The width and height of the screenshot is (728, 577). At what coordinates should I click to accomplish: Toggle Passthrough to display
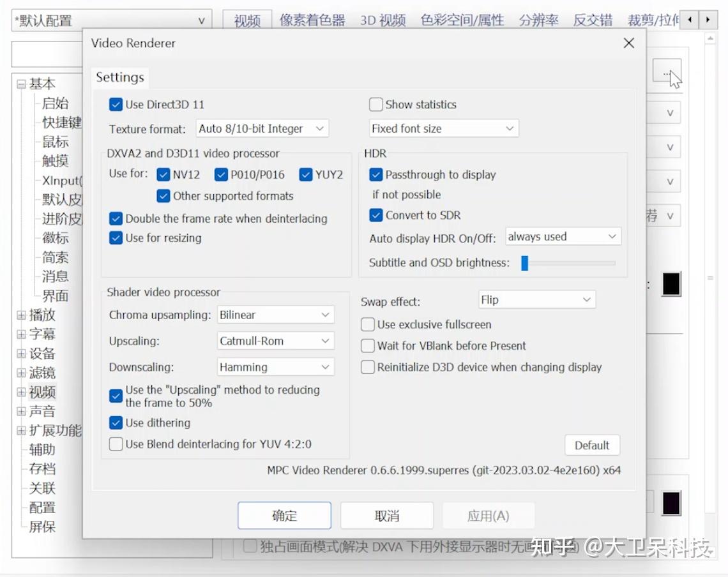[375, 174]
